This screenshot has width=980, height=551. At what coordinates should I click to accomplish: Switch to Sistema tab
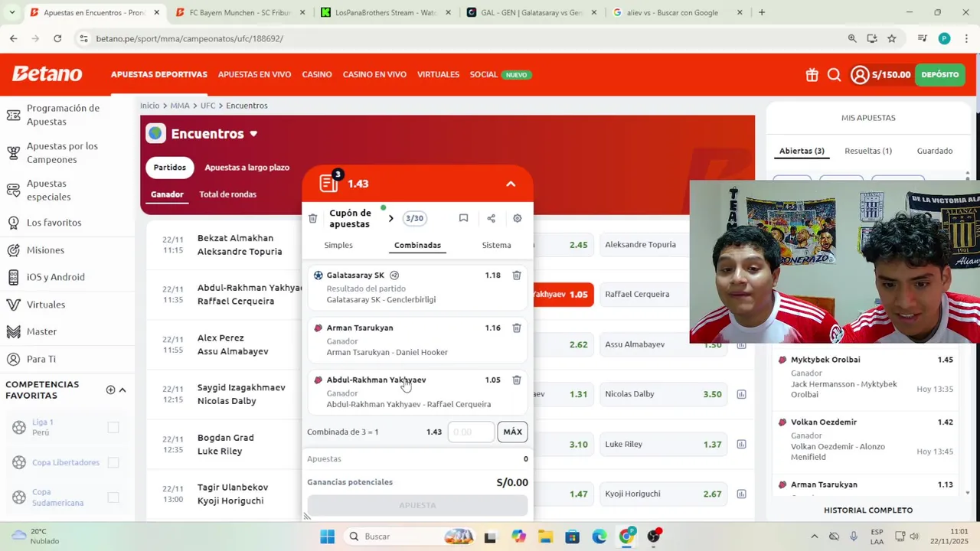point(496,245)
